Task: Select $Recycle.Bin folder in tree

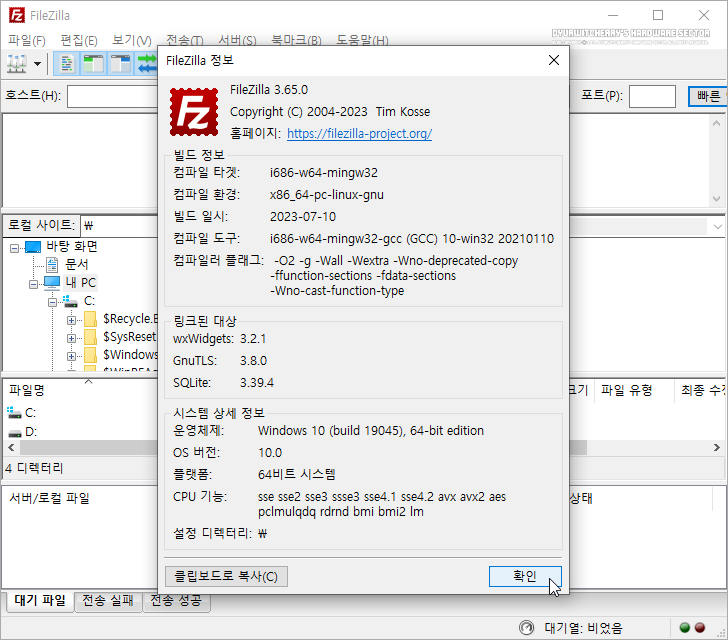Action: point(130,319)
